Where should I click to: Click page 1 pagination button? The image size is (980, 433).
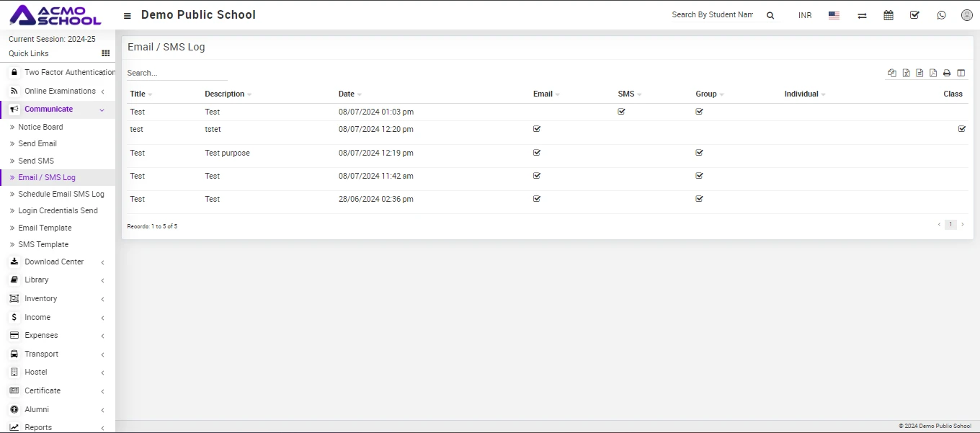[x=950, y=225]
